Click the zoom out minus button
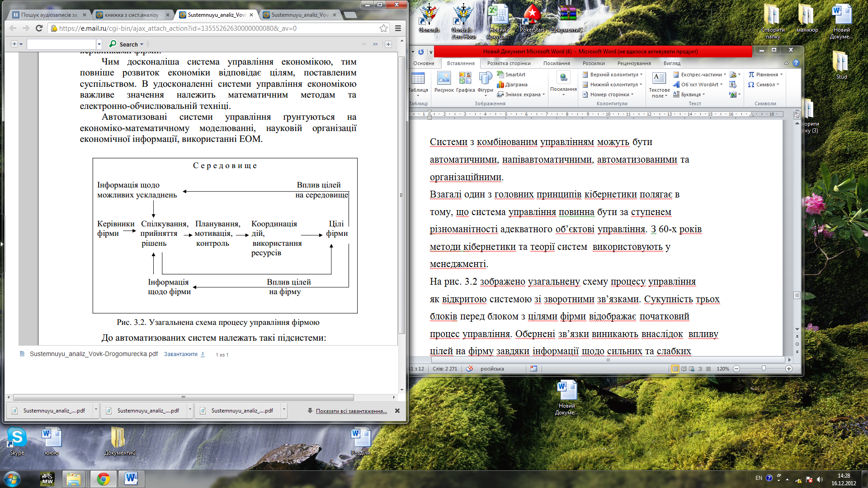Image resolution: width=868 pixels, height=488 pixels. pyautogui.click(x=736, y=369)
